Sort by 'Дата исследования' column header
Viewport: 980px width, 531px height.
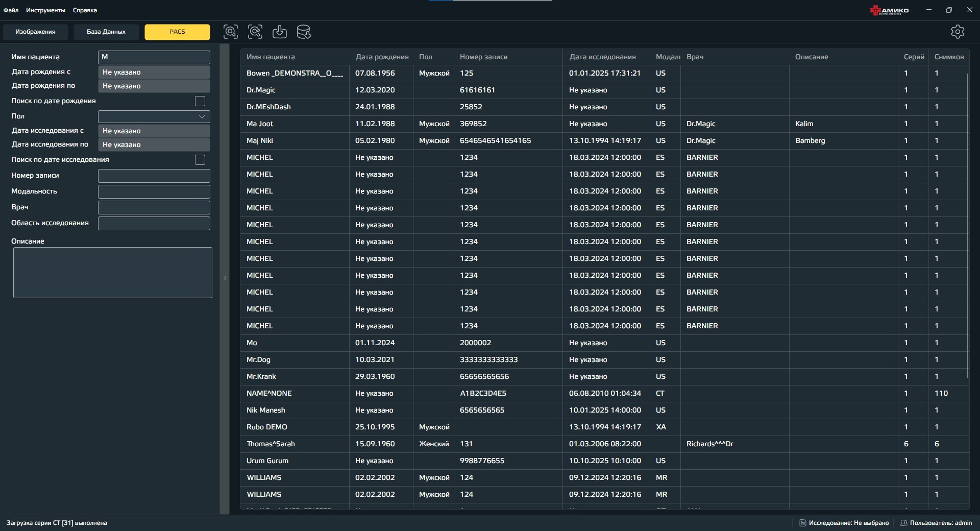click(606, 57)
